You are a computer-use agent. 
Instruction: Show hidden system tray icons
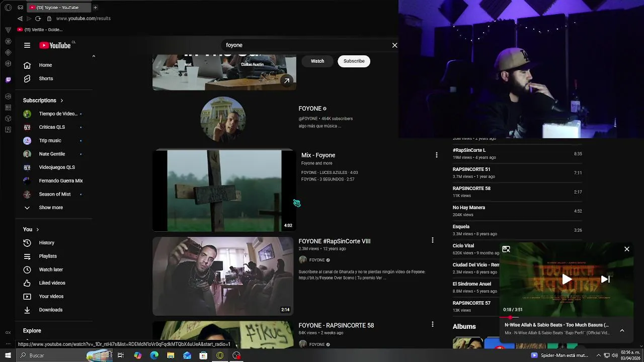click(599, 355)
